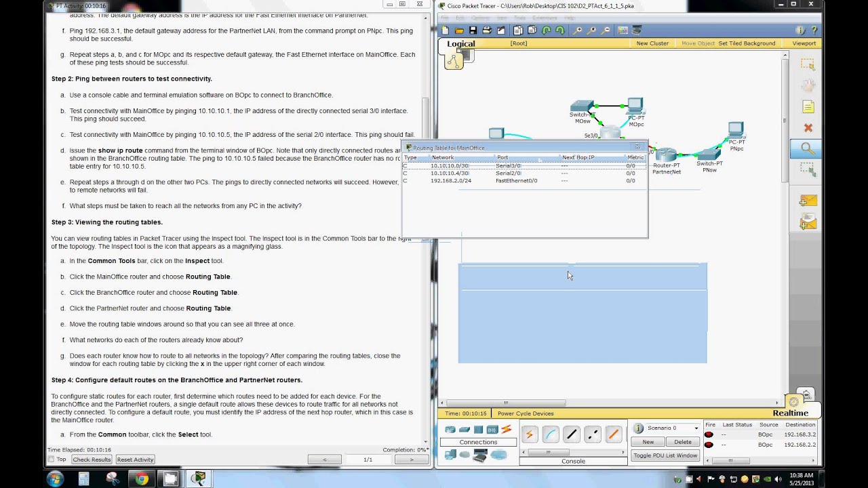This screenshot has width=868, height=488.
Task: Choose the Routers device category icon
Action: 450,430
